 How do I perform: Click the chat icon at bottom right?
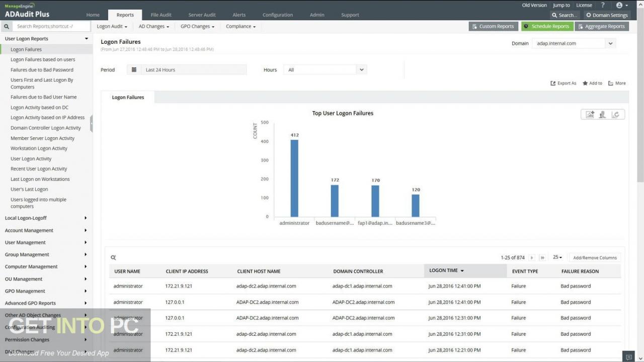(627, 356)
